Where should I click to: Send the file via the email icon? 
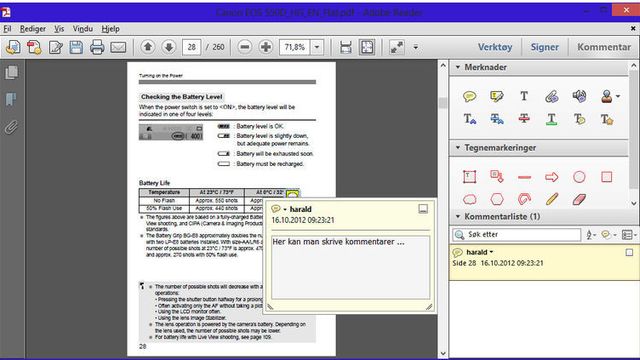(118, 47)
